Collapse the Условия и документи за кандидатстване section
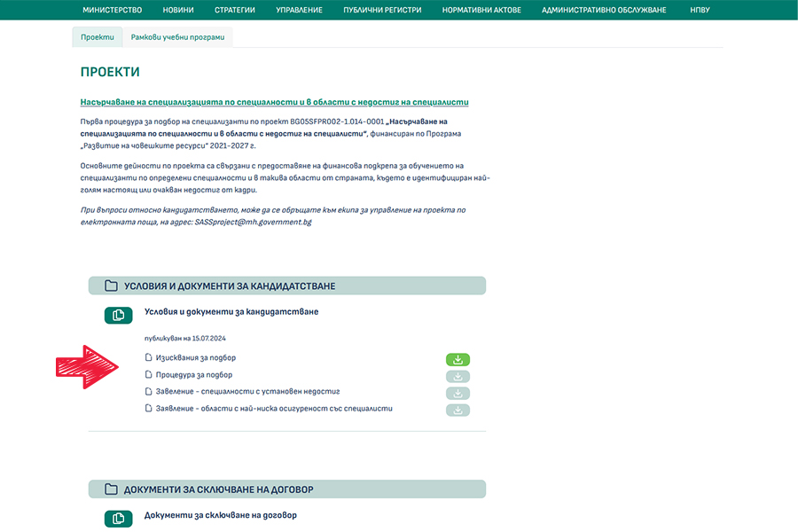The height and width of the screenshot is (532, 798). coord(287,286)
